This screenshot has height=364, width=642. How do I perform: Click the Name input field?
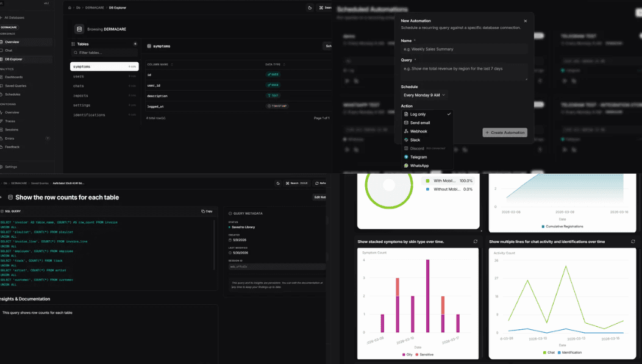click(x=464, y=49)
